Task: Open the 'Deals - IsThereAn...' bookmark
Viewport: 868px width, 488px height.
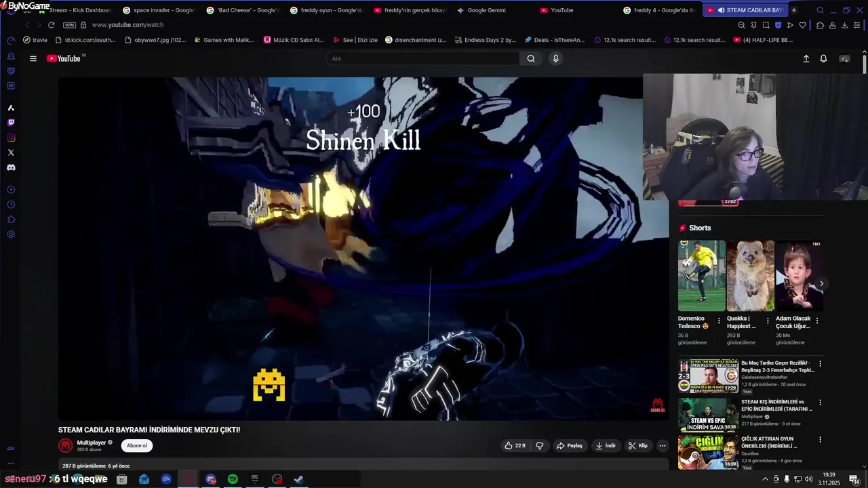Action: click(x=554, y=40)
